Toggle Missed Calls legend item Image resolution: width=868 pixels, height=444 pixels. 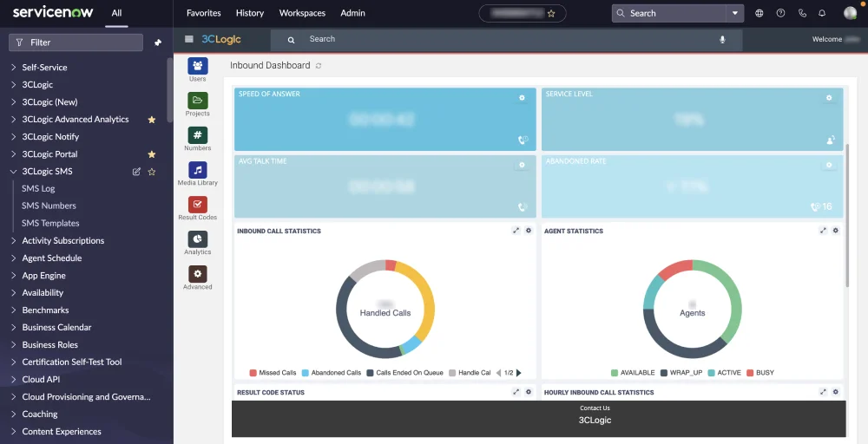coord(273,373)
